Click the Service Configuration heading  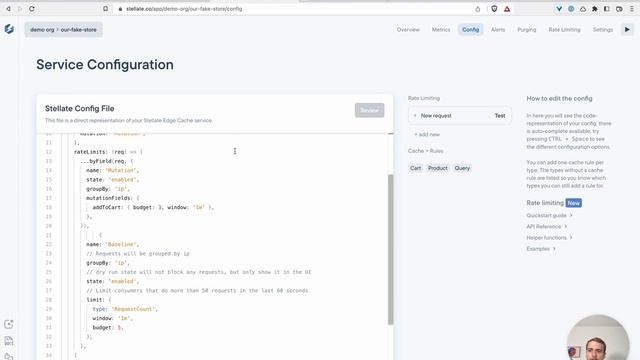(105, 64)
